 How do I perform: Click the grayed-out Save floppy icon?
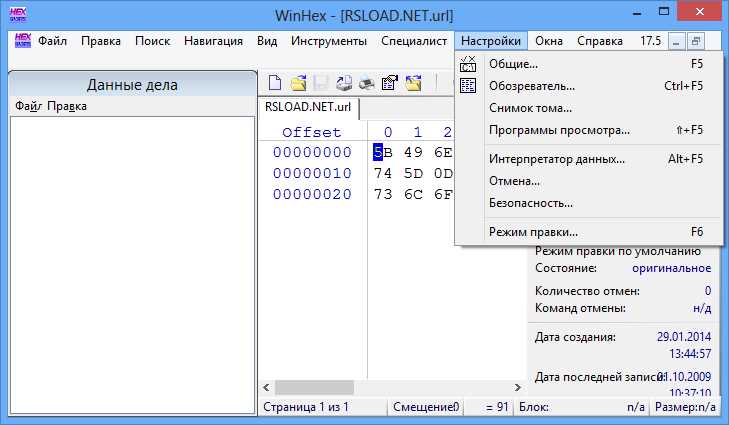(x=321, y=83)
